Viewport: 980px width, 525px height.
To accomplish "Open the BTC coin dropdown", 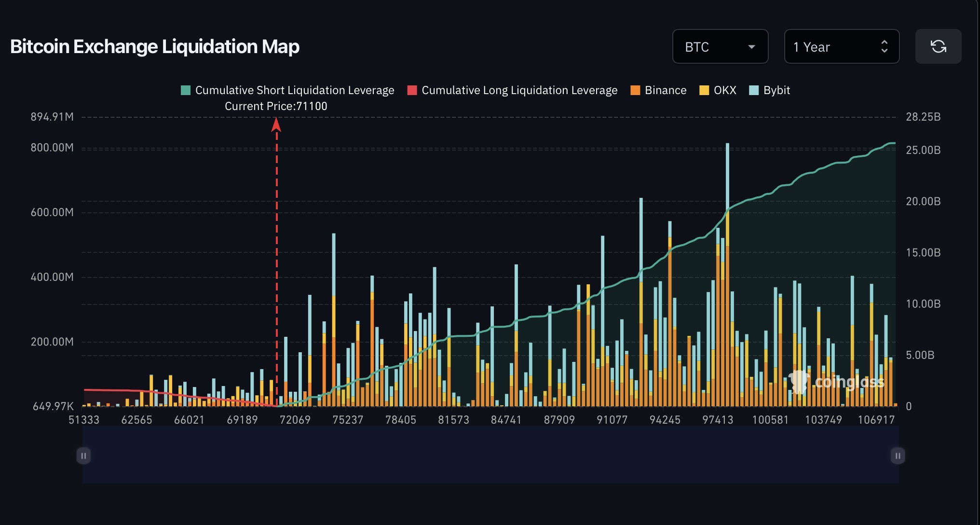I will point(720,47).
